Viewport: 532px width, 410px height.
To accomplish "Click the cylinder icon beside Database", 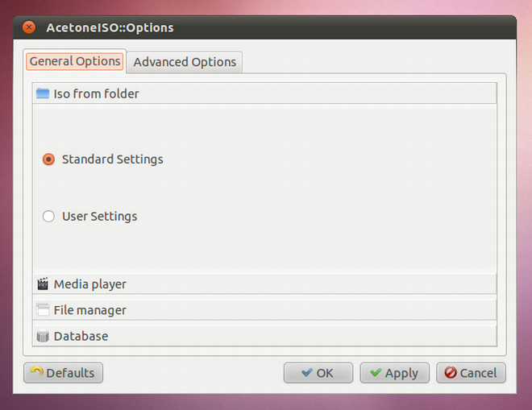I will tap(43, 336).
